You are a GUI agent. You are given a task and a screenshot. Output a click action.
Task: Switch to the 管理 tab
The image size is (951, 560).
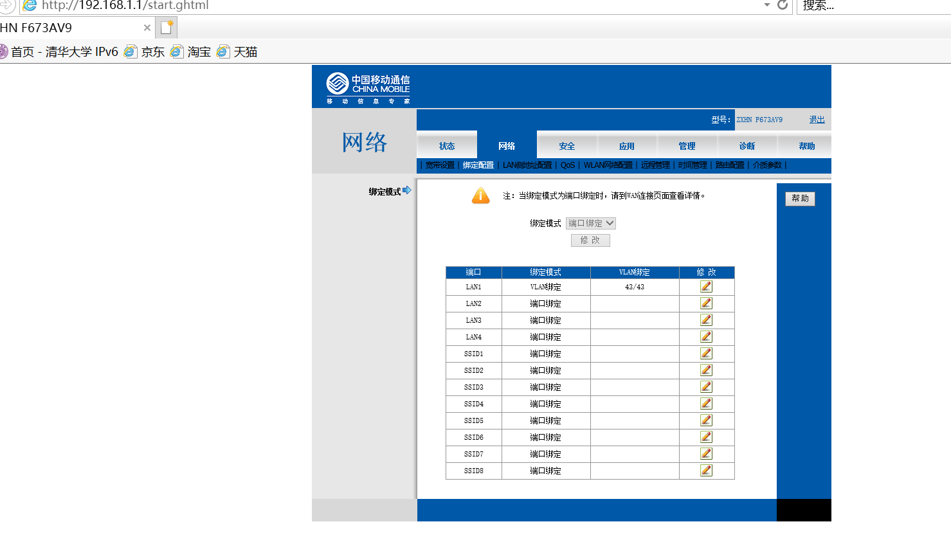(687, 146)
